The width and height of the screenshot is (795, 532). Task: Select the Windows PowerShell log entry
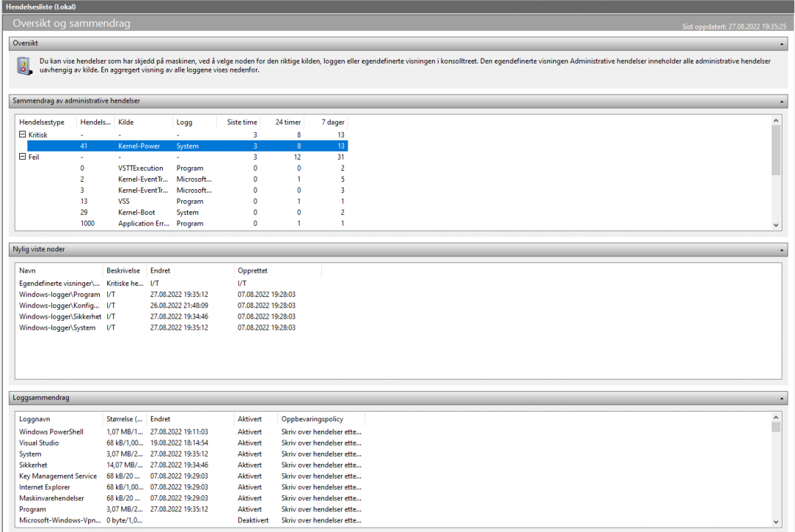tap(51, 432)
